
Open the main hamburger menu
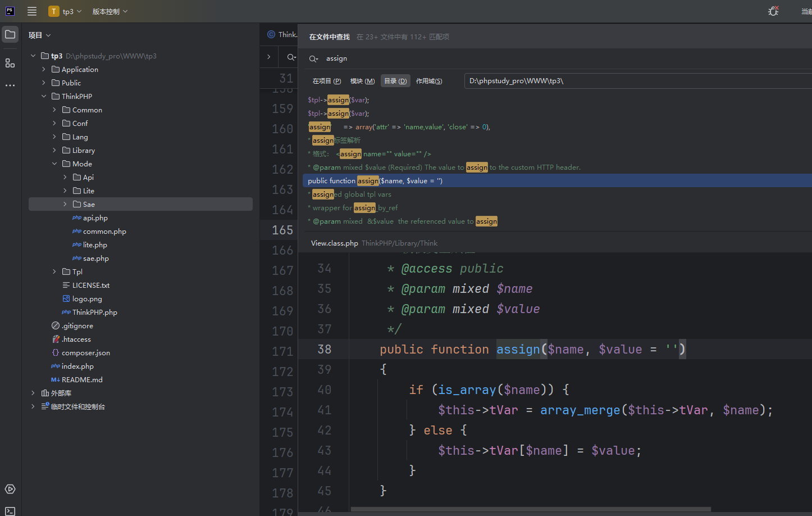[x=32, y=11]
